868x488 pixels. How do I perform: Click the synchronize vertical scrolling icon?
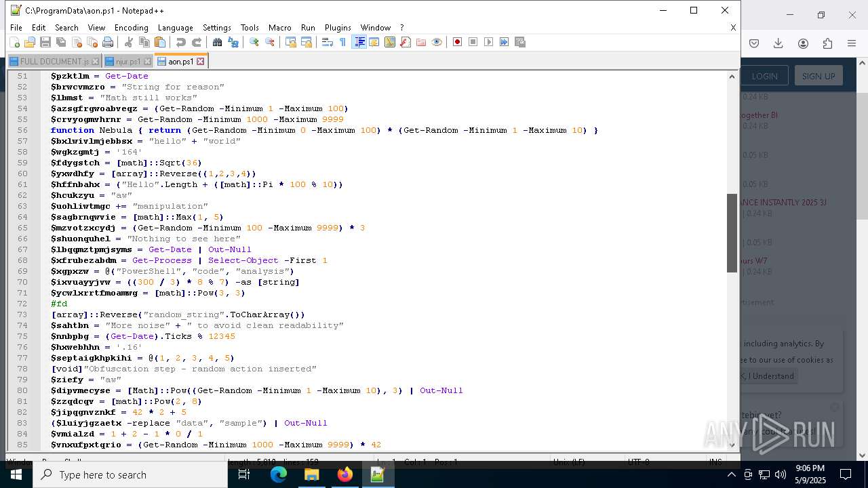pos(290,42)
